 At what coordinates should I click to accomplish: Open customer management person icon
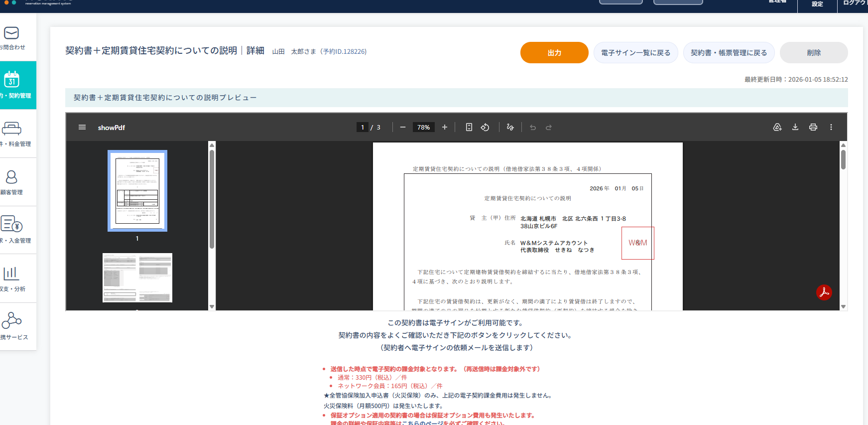pos(11,177)
